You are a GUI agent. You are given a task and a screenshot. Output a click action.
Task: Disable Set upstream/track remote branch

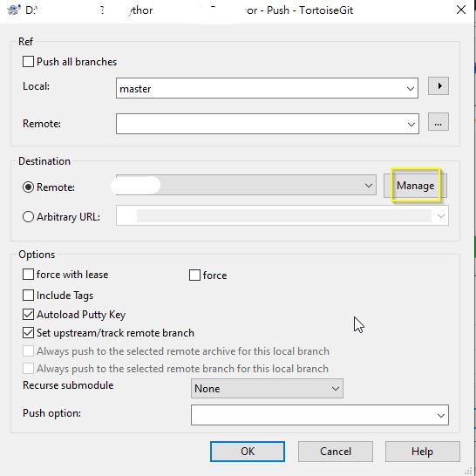28,333
